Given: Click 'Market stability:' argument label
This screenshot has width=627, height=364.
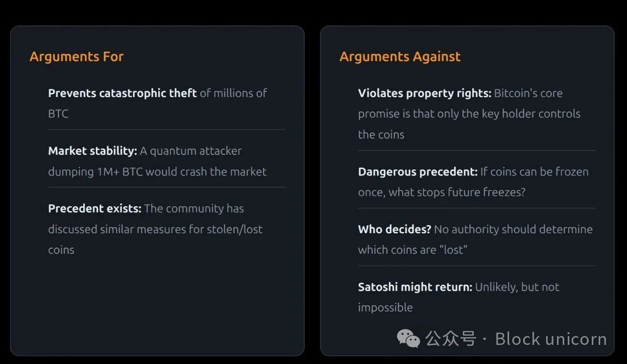Looking at the screenshot, I should 93,151.
